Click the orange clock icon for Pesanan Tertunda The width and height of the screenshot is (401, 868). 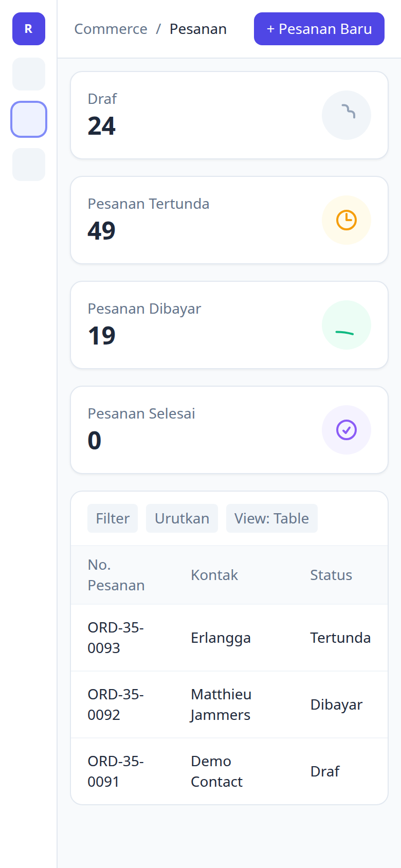click(347, 220)
